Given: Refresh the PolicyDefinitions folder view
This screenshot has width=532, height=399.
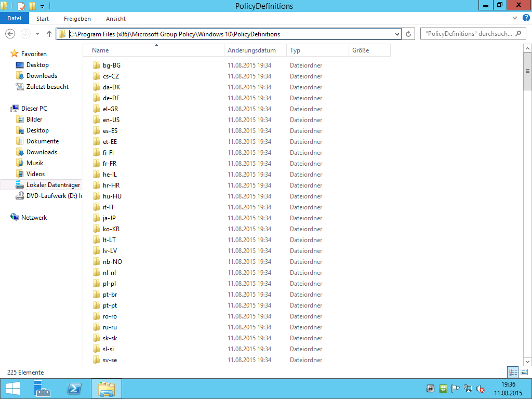Looking at the screenshot, I should click(409, 34).
